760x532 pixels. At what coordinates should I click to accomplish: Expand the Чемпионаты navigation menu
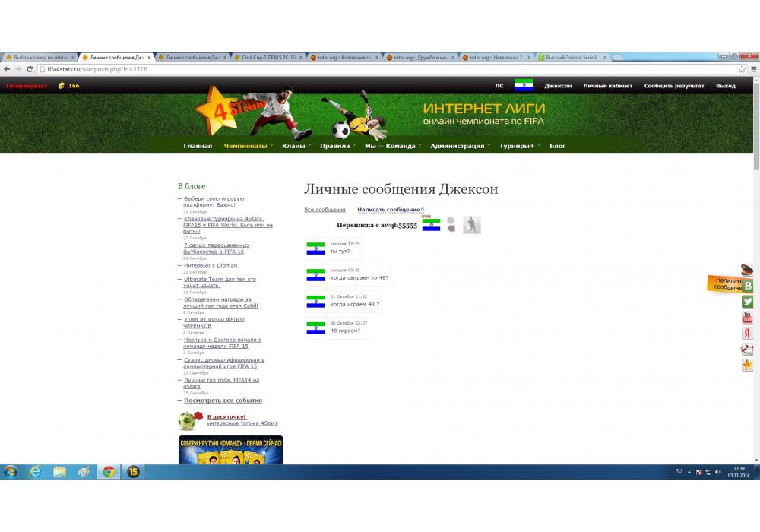pyautogui.click(x=245, y=146)
